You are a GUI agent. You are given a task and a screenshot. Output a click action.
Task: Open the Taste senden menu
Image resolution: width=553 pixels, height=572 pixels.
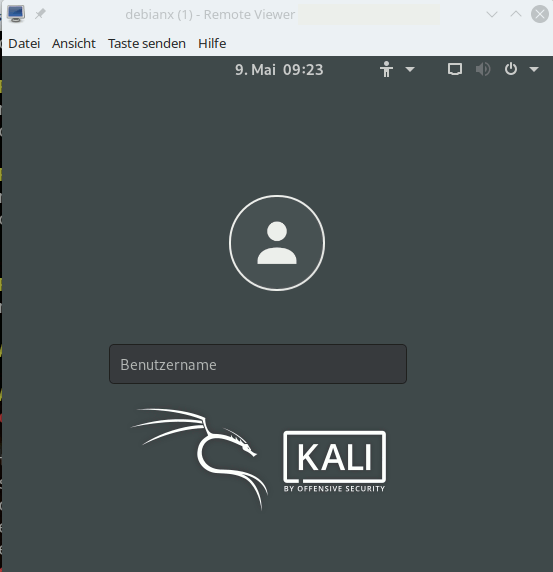(x=147, y=43)
